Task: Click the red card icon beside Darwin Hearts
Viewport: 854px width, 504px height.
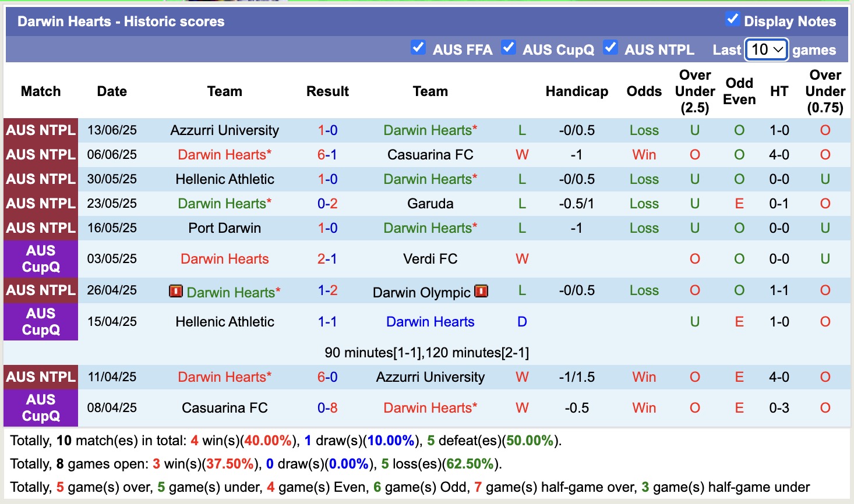Action: (177, 292)
